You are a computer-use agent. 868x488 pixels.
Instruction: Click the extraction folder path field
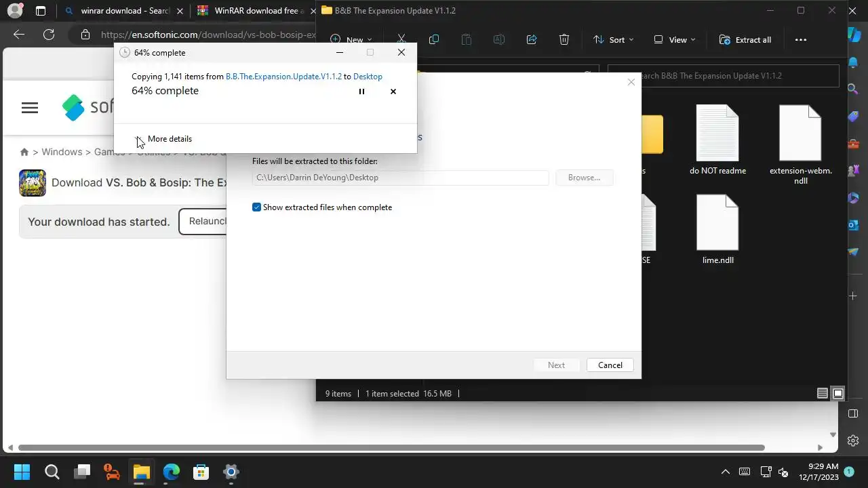(400, 178)
